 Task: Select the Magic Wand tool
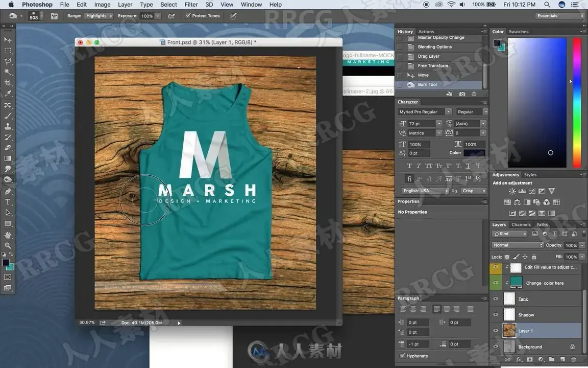[8, 72]
